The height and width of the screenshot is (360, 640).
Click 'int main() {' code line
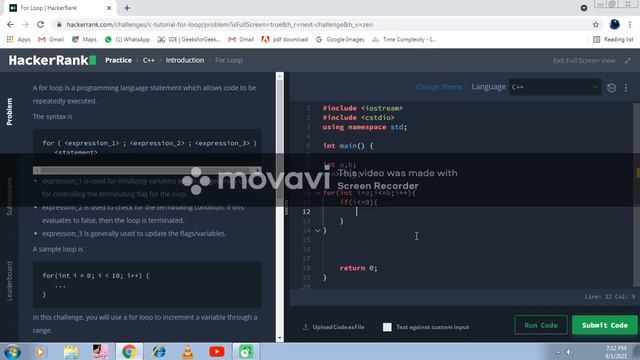348,146
